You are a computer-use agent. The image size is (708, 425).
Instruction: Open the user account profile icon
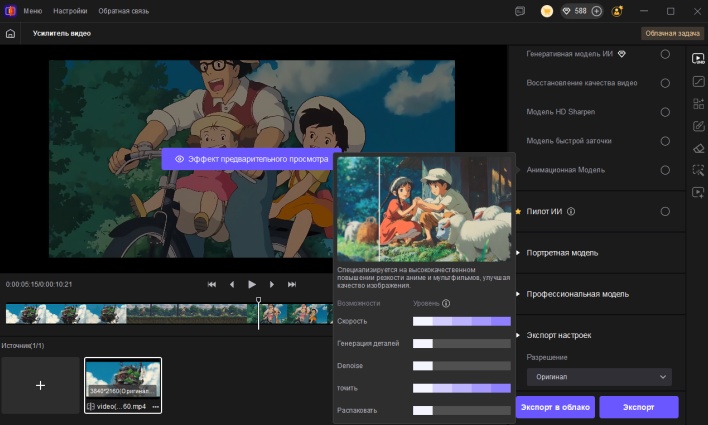(617, 11)
